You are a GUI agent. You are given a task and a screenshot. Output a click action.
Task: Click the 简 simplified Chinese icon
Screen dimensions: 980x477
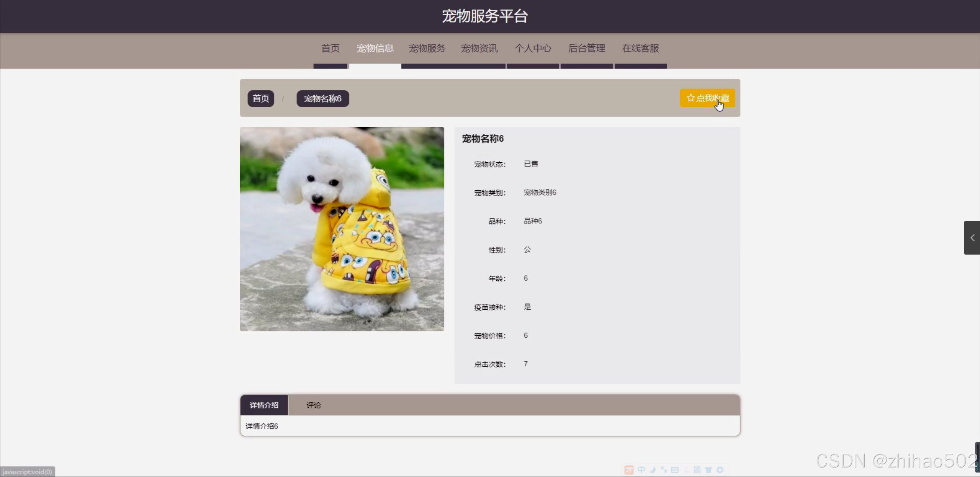pos(697,470)
